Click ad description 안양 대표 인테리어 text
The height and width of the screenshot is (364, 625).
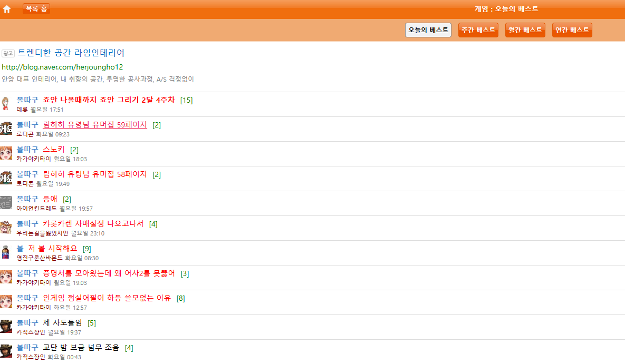pyautogui.click(x=98, y=79)
